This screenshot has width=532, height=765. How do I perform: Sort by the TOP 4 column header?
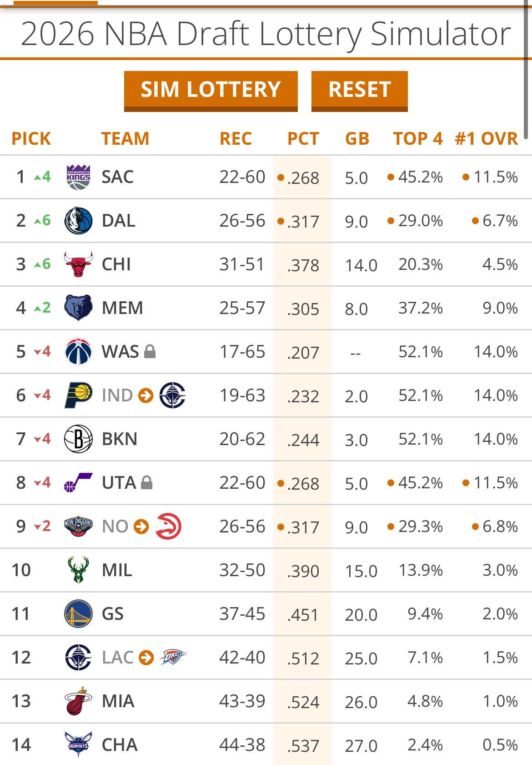pyautogui.click(x=417, y=139)
